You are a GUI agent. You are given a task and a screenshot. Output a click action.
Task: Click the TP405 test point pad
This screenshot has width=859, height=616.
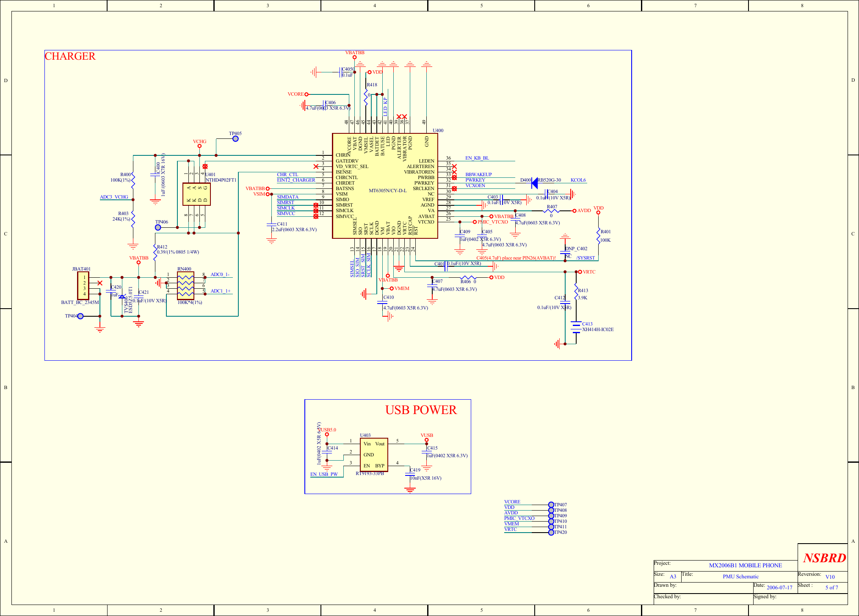(235, 138)
